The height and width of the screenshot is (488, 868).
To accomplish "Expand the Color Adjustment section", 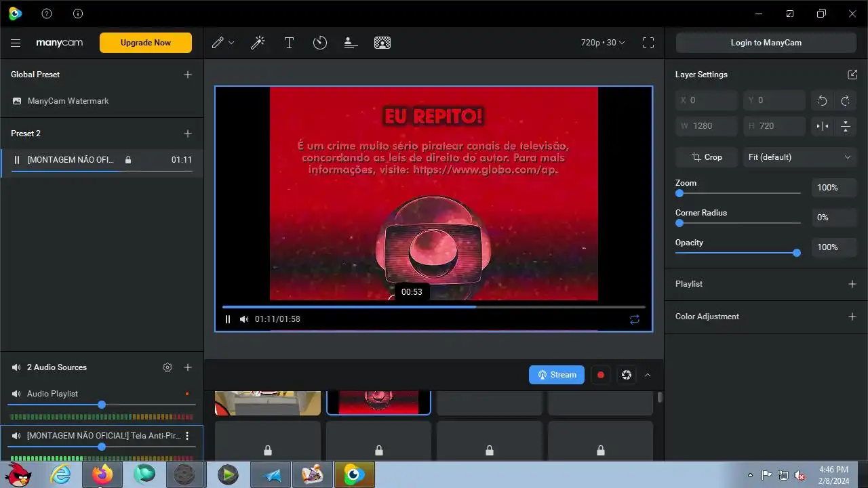I will click(852, 317).
